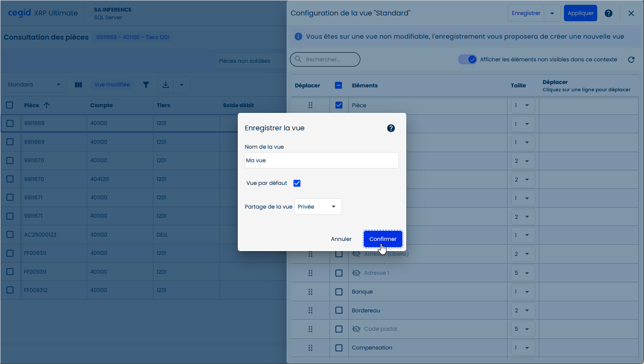644x364 pixels.
Task: Click the drag handle on the Banque row
Action: (310, 292)
